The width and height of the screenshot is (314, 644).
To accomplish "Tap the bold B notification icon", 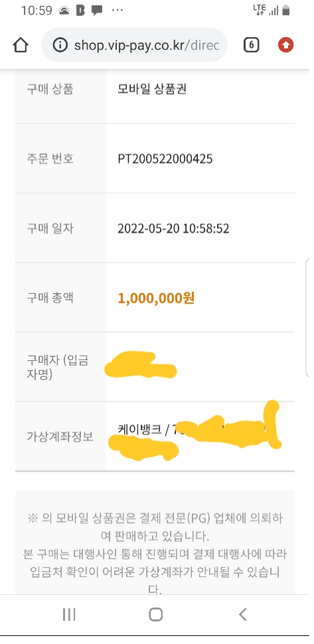I will coord(80,11).
